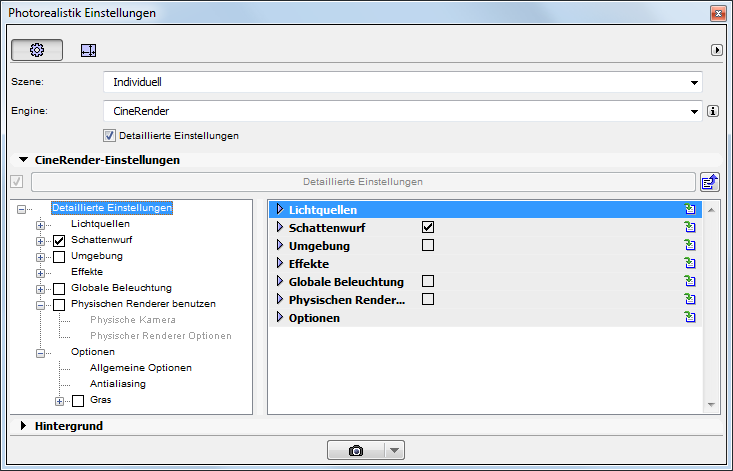Click the Globale Beleuchtung row import icon
The height and width of the screenshot is (471, 733).
click(690, 281)
